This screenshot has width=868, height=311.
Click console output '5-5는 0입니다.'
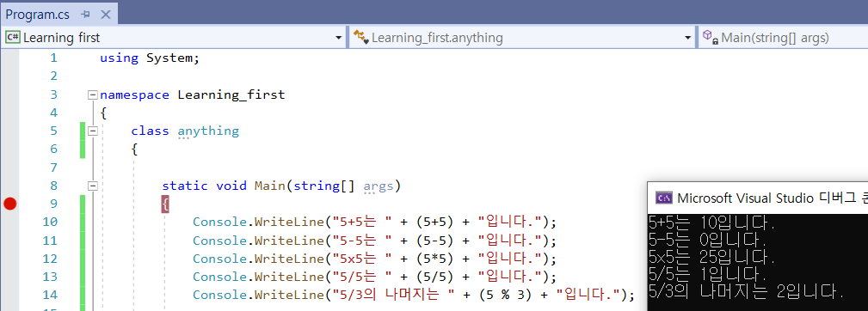pos(707,241)
